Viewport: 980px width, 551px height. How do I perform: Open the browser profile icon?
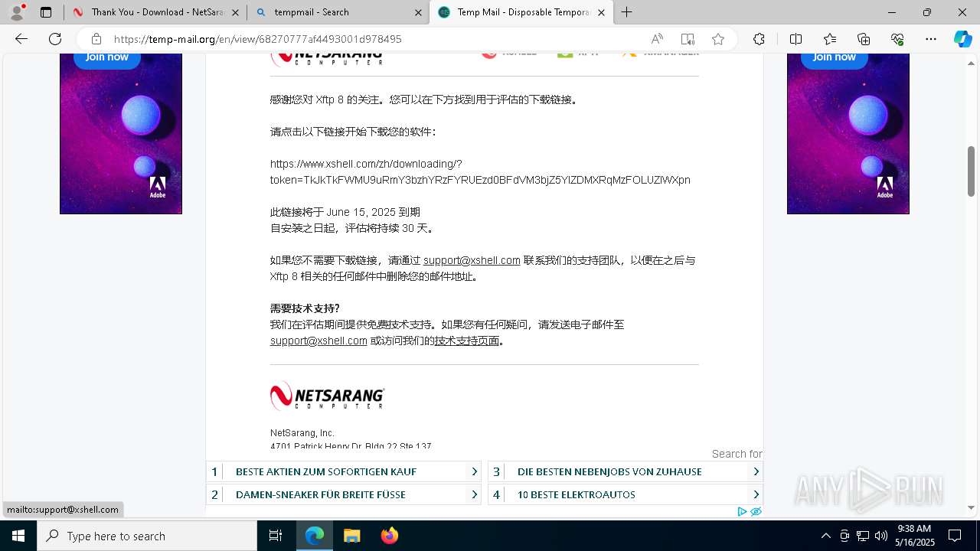[17, 12]
